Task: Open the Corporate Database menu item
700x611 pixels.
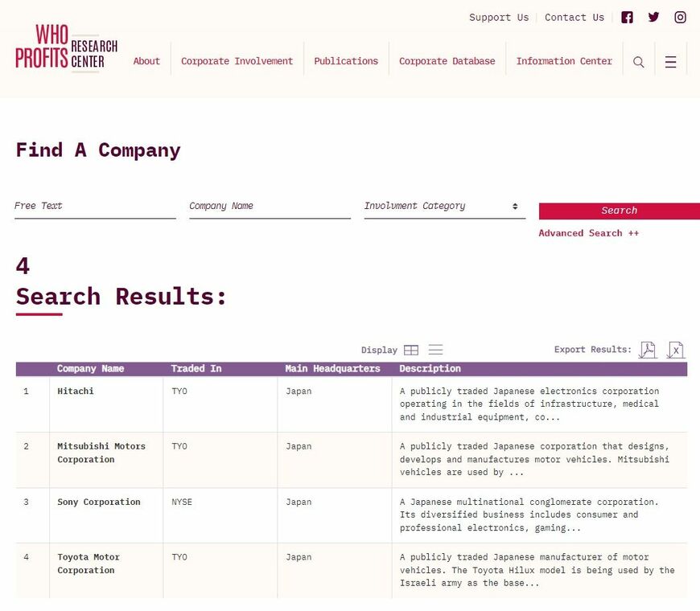Action: (x=447, y=61)
